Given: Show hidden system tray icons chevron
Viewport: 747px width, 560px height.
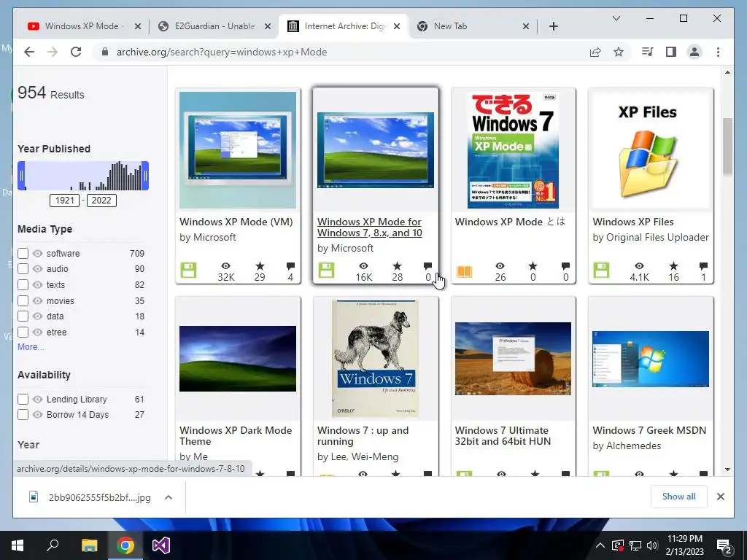Looking at the screenshot, I should 600,545.
